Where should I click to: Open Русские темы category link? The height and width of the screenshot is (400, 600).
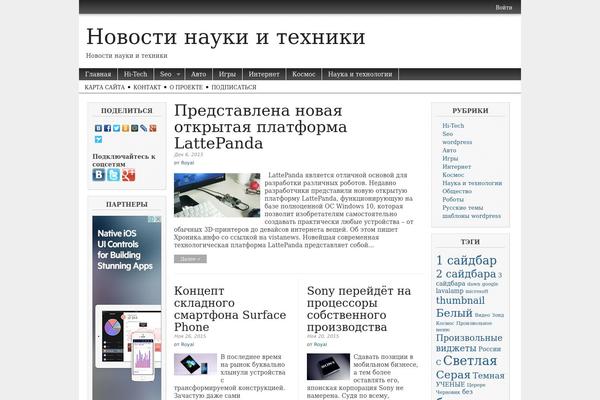pos(463,208)
